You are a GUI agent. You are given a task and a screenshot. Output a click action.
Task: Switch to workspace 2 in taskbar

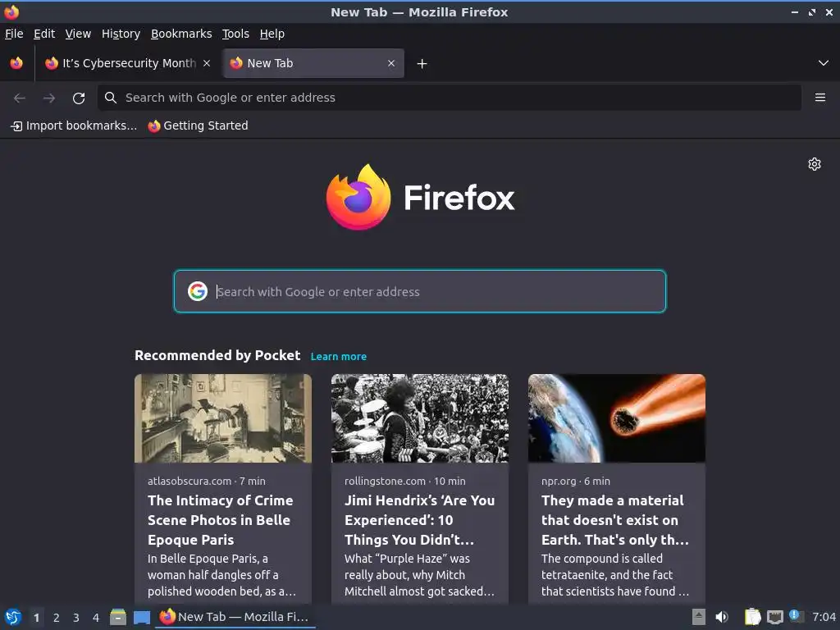[57, 618]
